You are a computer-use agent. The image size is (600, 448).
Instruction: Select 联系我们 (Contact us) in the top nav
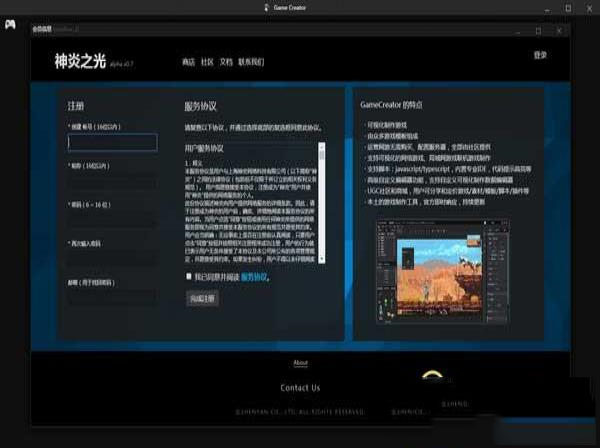(251, 62)
